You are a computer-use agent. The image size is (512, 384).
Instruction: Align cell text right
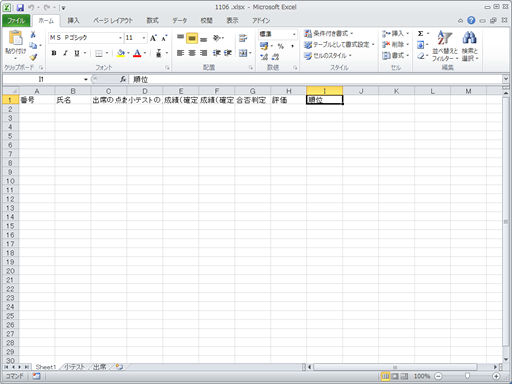pos(203,53)
